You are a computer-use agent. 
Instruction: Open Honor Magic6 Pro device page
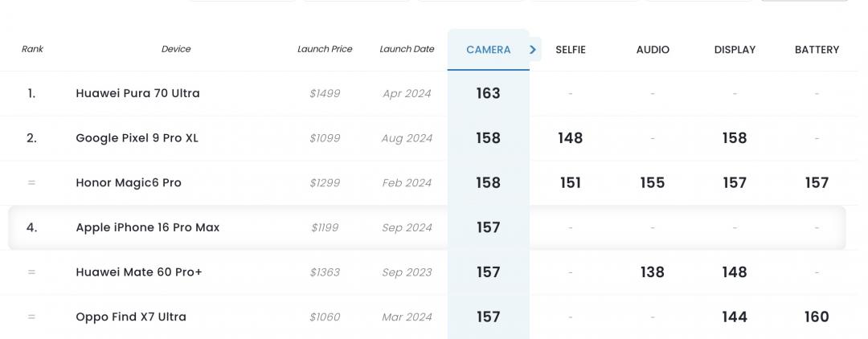point(129,183)
